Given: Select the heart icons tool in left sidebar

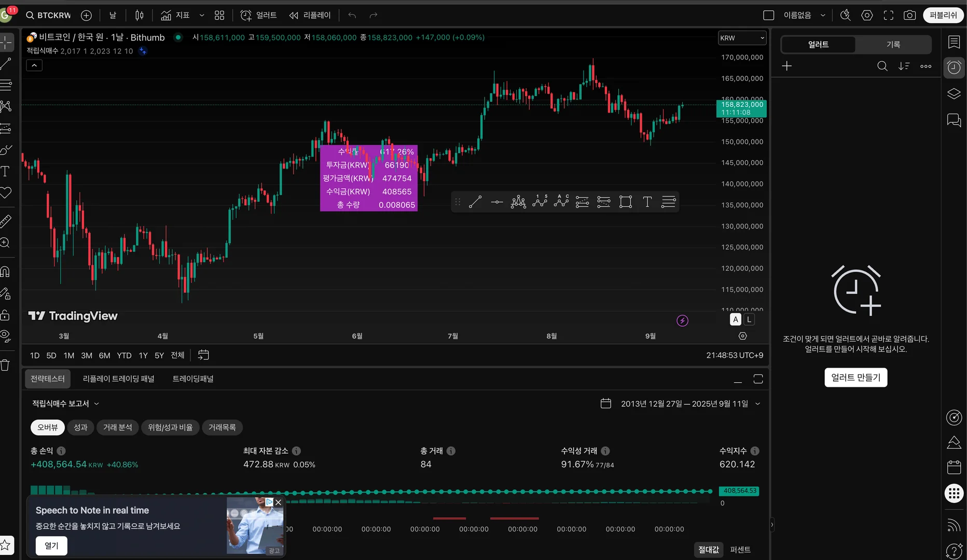Looking at the screenshot, I should (x=6, y=193).
